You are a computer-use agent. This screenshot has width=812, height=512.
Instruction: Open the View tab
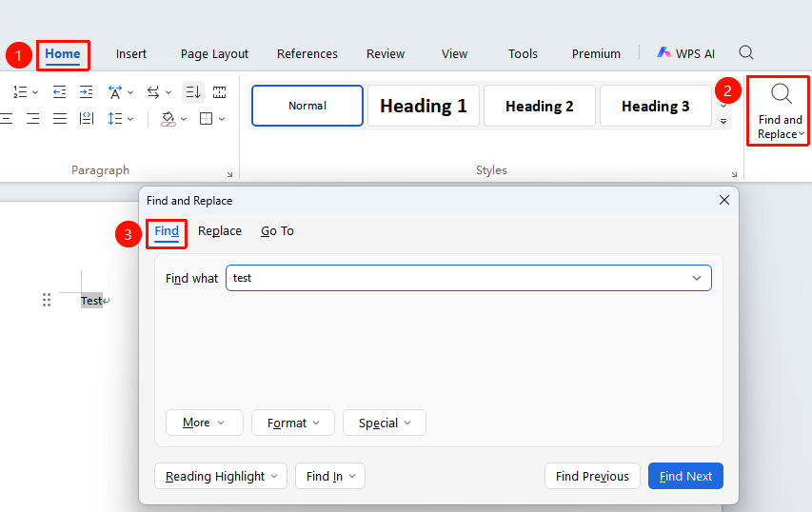[454, 54]
